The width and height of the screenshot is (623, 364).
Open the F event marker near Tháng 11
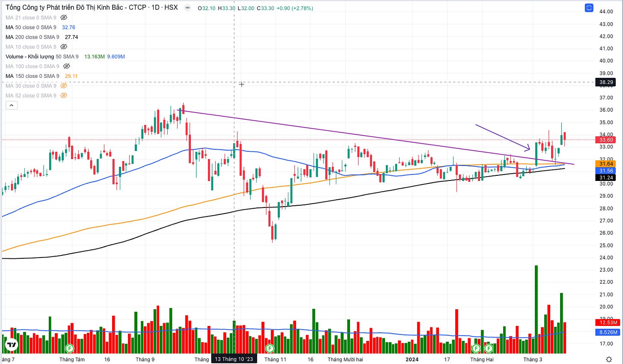point(270,349)
